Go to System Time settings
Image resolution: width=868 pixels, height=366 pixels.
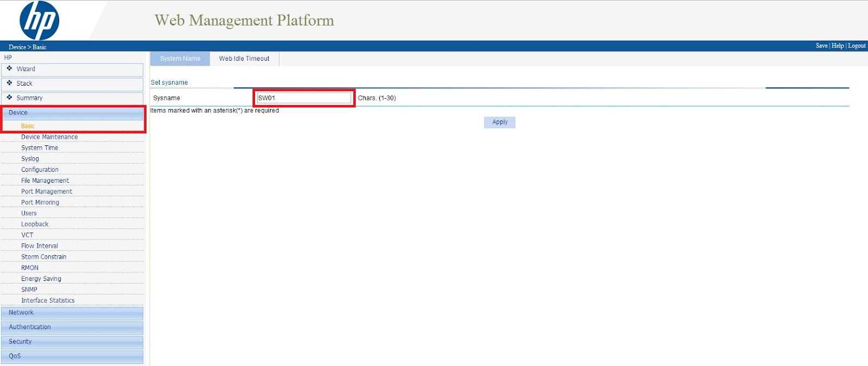pyautogui.click(x=40, y=148)
